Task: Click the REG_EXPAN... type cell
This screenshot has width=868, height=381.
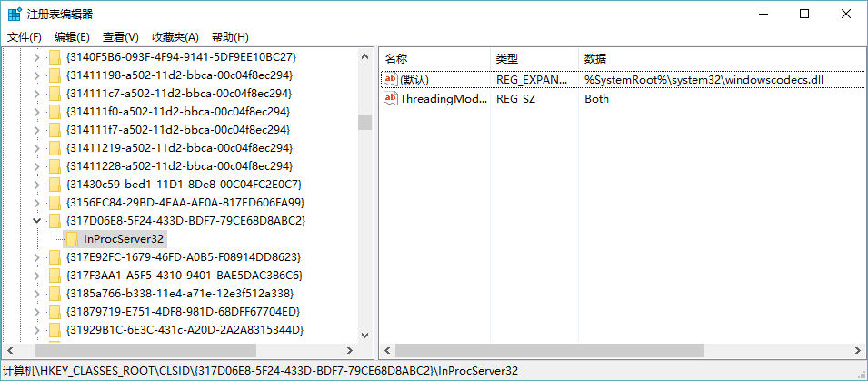Action: pyautogui.click(x=532, y=80)
